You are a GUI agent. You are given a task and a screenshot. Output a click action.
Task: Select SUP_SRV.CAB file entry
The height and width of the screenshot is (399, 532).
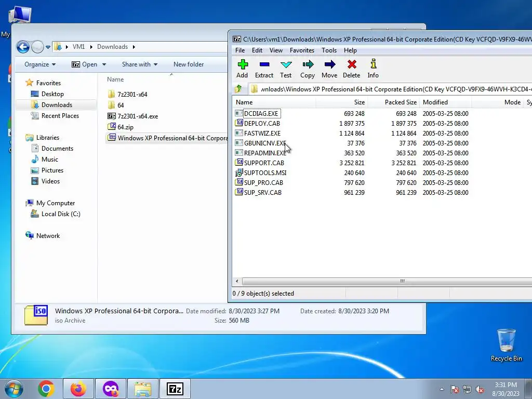(262, 192)
